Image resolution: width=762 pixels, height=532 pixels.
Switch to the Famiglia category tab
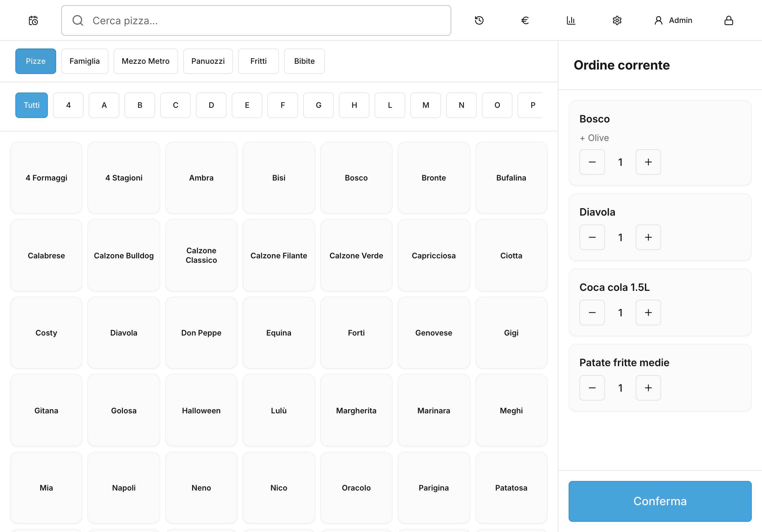click(x=85, y=61)
